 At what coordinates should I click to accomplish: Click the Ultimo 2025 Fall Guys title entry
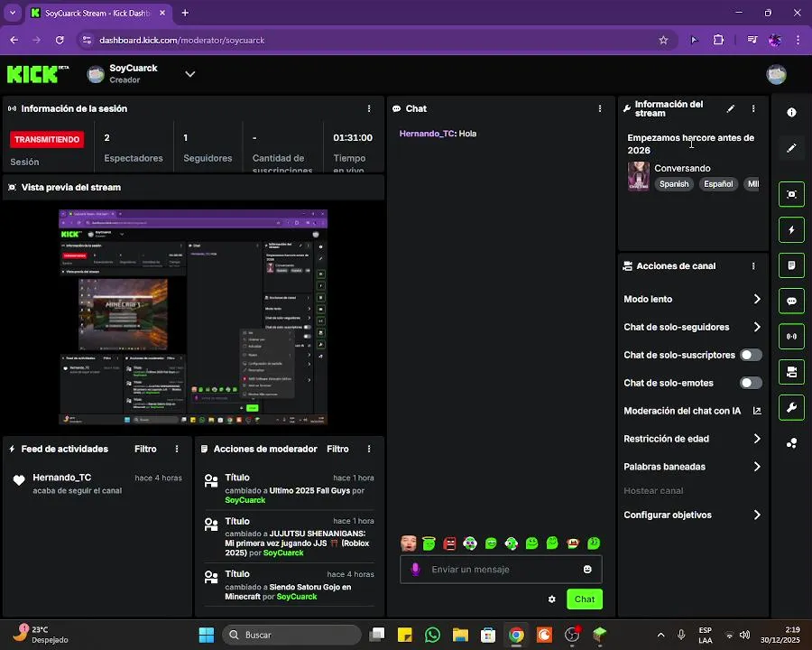(309, 490)
